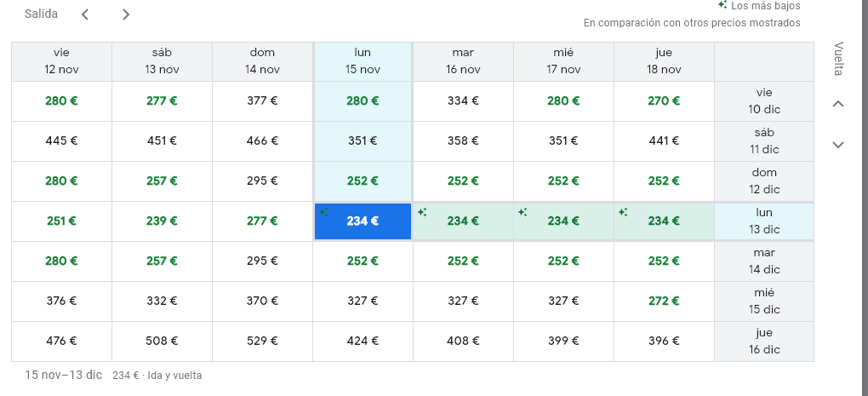Screen dimensions: 868x396
Task: Click the 466 € price
Action: 262,141
